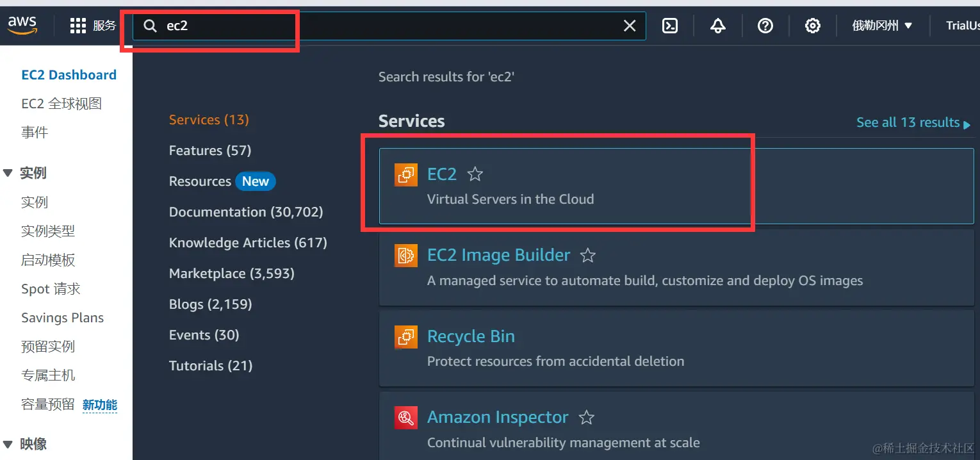
Task: Open the EC2 service result title
Action: coord(442,174)
